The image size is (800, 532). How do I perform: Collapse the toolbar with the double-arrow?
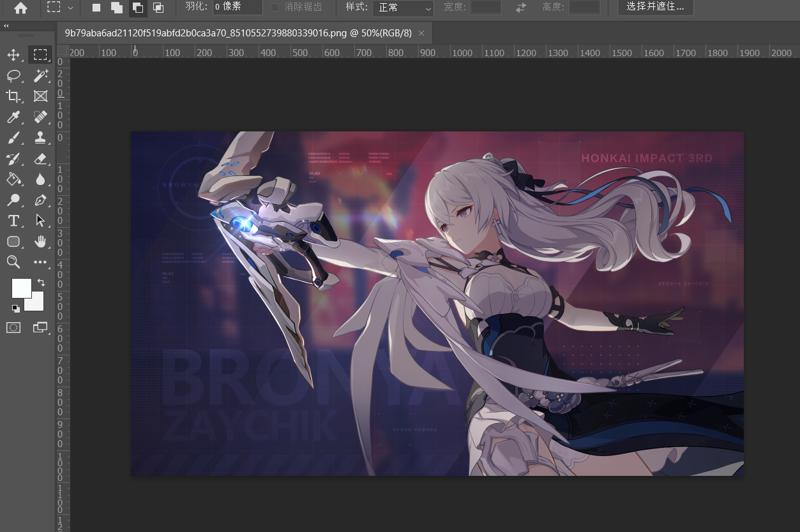point(6,26)
